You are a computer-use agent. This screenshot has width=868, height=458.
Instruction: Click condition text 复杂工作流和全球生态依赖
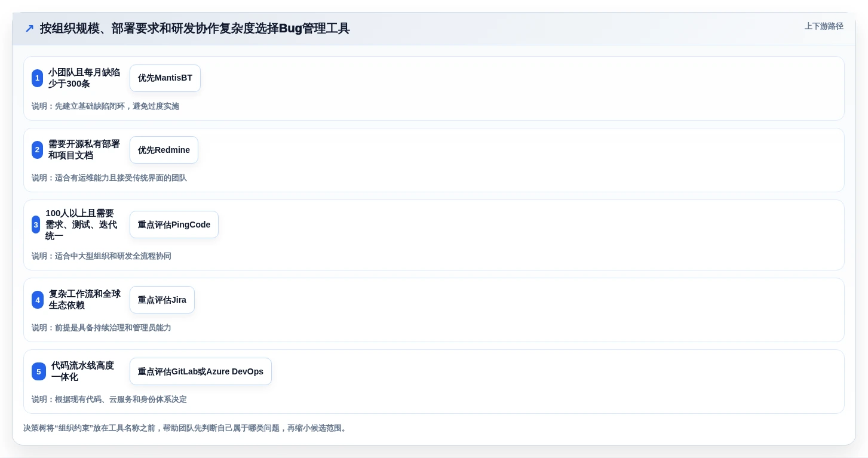(x=85, y=300)
